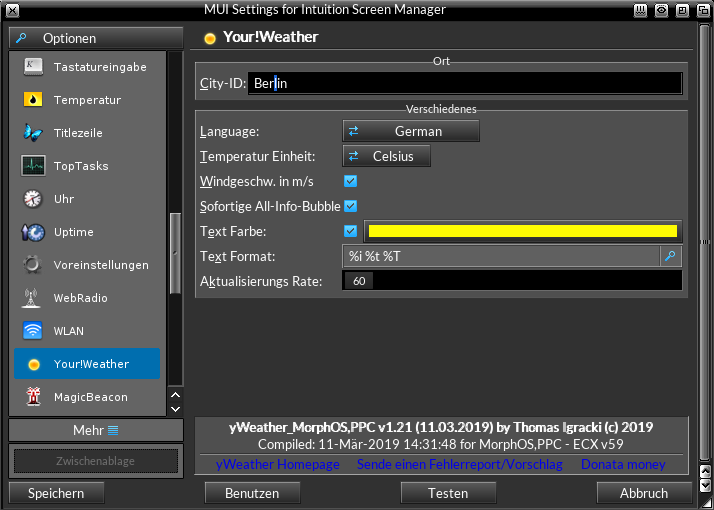Viewport: 714px width, 510px height.
Task: Open the Mehr menu button
Action: [x=96, y=430]
